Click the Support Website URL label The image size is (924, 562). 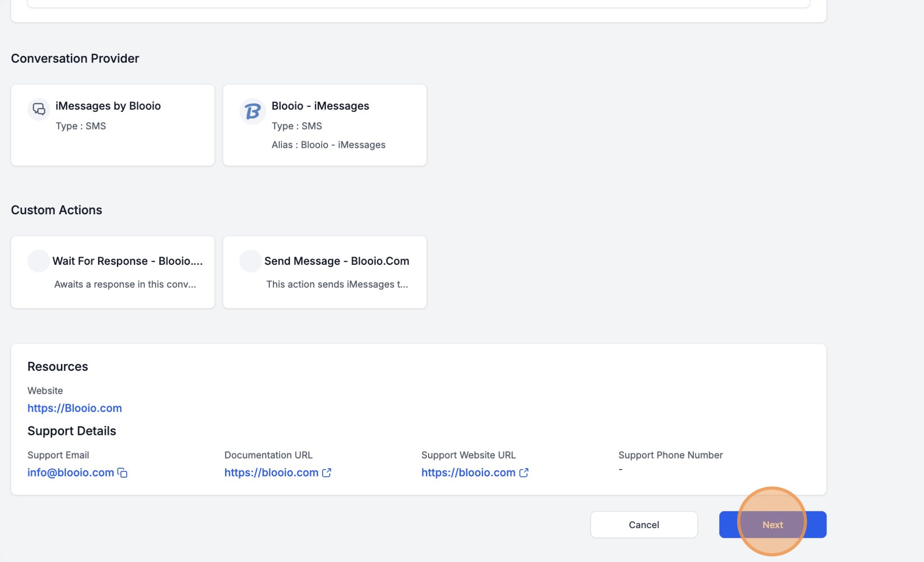pyautogui.click(x=468, y=455)
